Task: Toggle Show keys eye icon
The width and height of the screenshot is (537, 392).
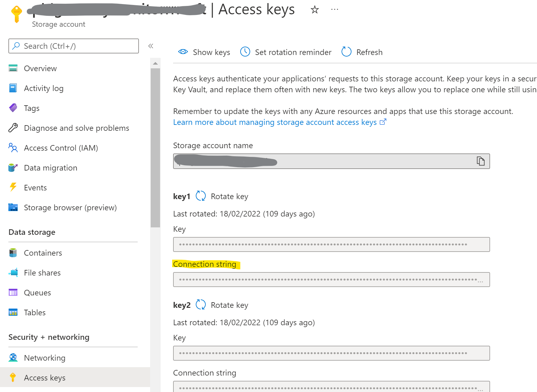Action: 183,52
